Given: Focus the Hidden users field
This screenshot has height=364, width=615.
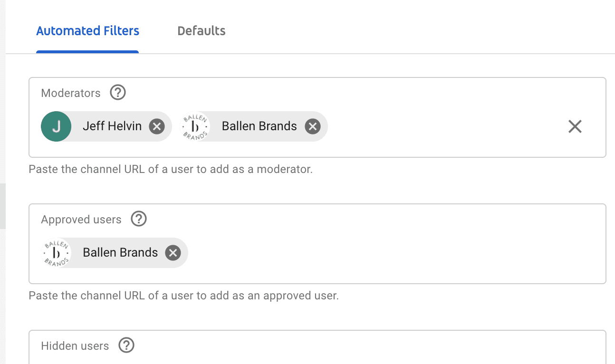Looking at the screenshot, I should click(x=317, y=347).
